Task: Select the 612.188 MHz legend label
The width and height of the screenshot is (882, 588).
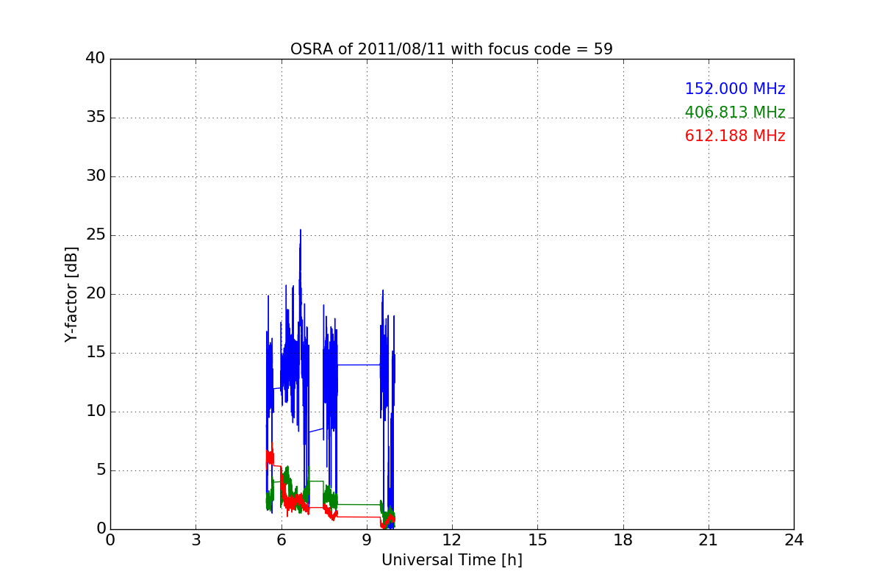Action: point(735,136)
